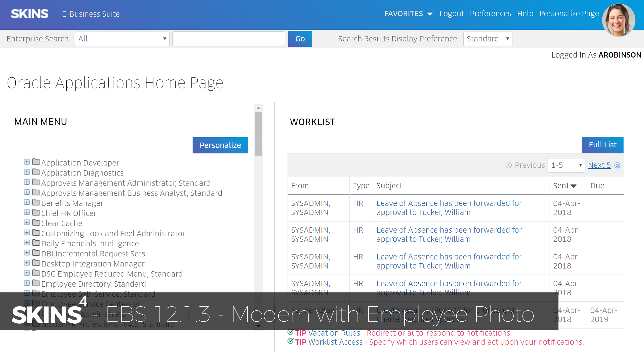This screenshot has height=352, width=644.
Task: Click the Enterprise Search text field
Action: pyautogui.click(x=229, y=39)
